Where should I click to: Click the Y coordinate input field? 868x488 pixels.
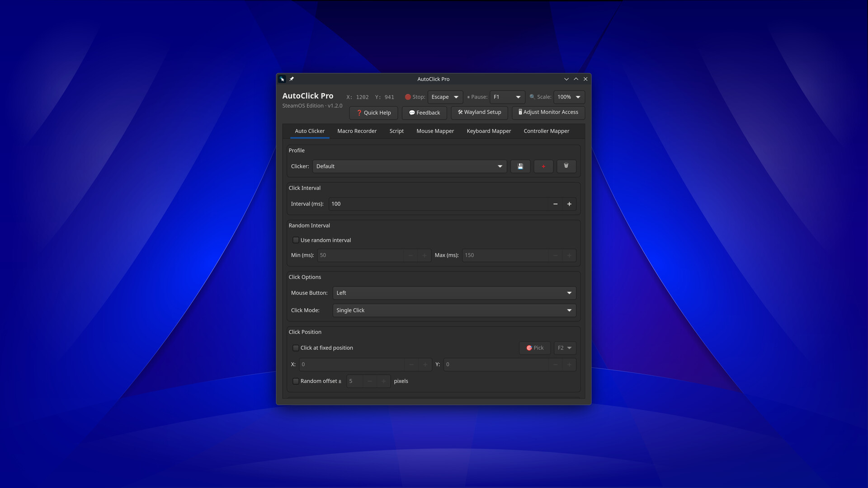pyautogui.click(x=496, y=365)
